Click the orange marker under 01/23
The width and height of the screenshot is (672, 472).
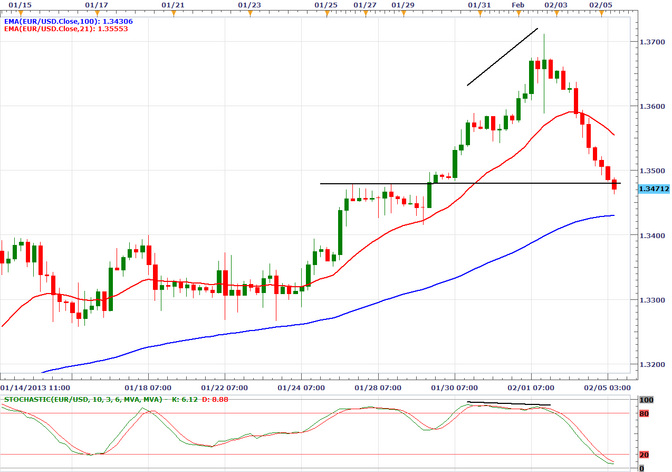click(x=251, y=13)
